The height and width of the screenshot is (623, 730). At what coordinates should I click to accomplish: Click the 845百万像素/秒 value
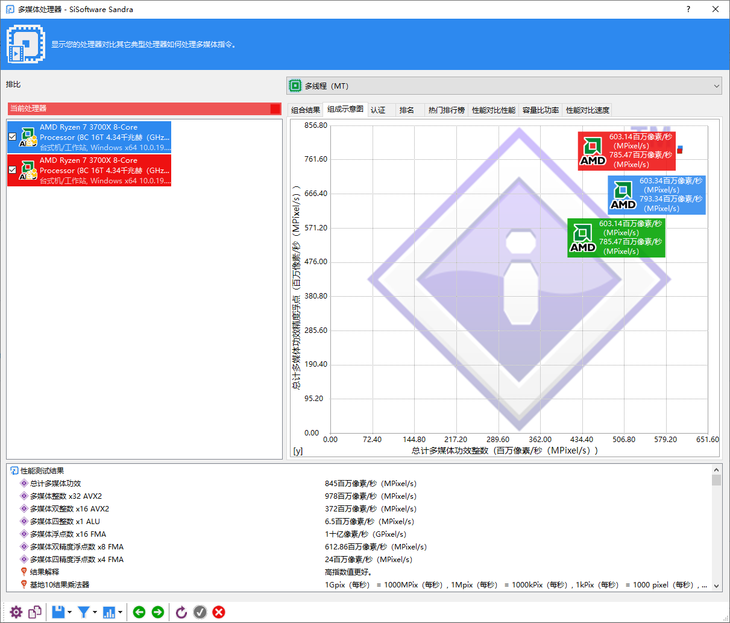(x=370, y=483)
